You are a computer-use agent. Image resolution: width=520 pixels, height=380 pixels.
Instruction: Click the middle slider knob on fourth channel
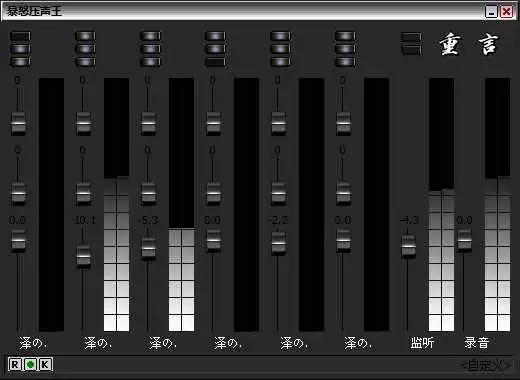pyautogui.click(x=213, y=193)
